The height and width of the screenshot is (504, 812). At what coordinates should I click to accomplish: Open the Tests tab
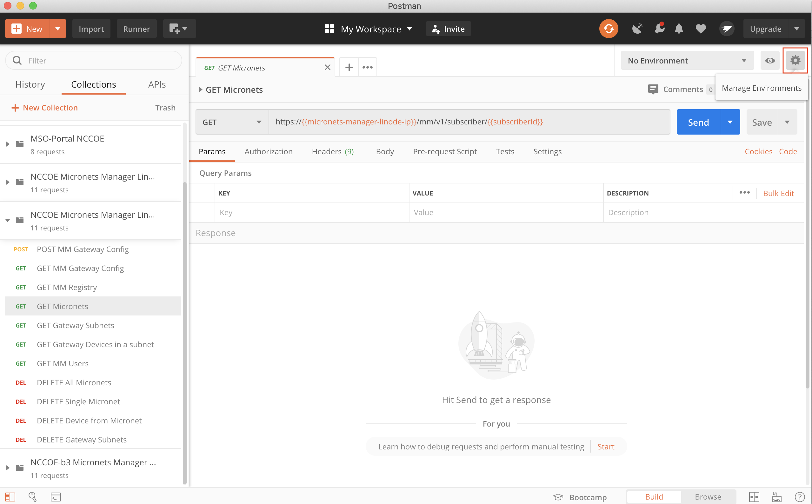(x=505, y=151)
